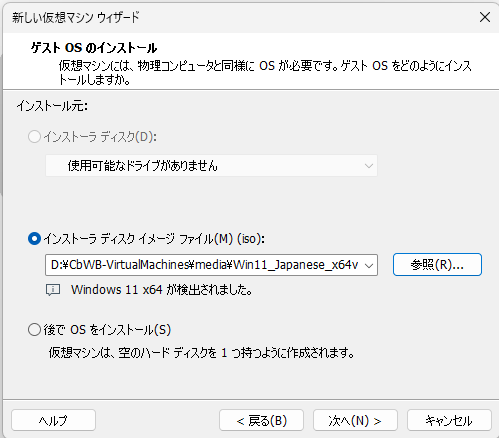Click the 空のハード ディスク description text
The width and height of the screenshot is (499, 438).
[x=202, y=353]
